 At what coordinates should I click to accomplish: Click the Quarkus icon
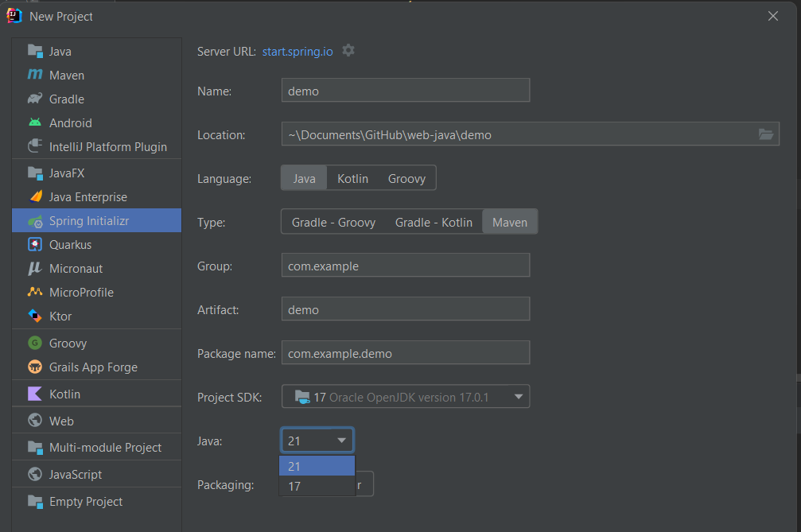coord(35,245)
